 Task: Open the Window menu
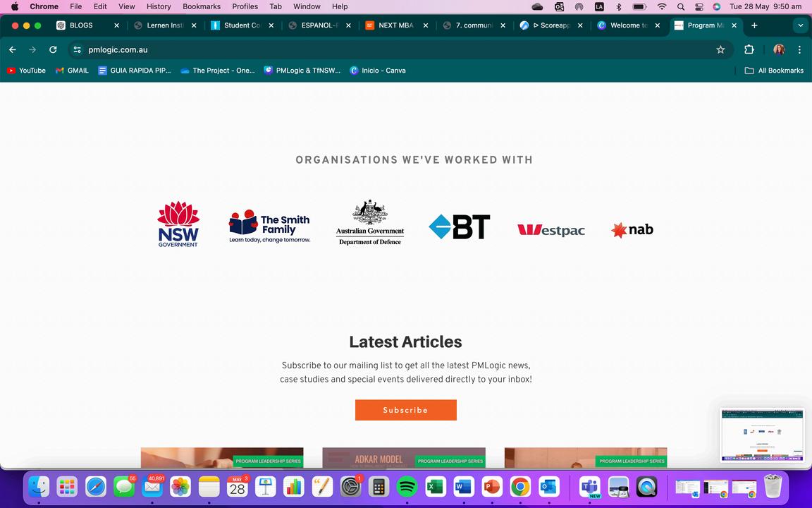coord(307,7)
